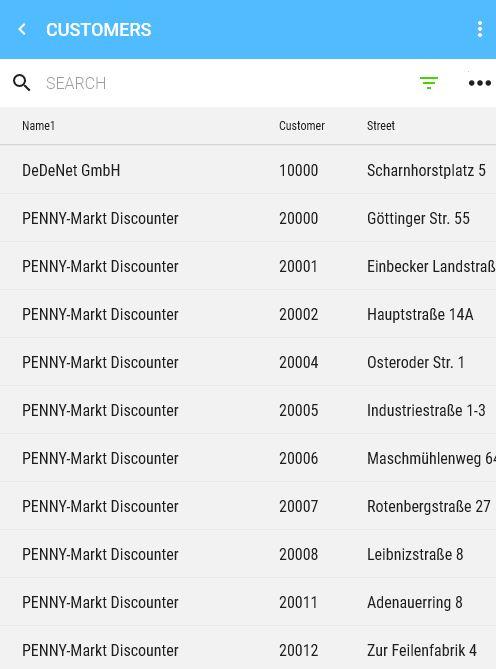Select customer at Zur Feilenfabrik 4
Screen dimensions: 496x669
click(x=248, y=648)
